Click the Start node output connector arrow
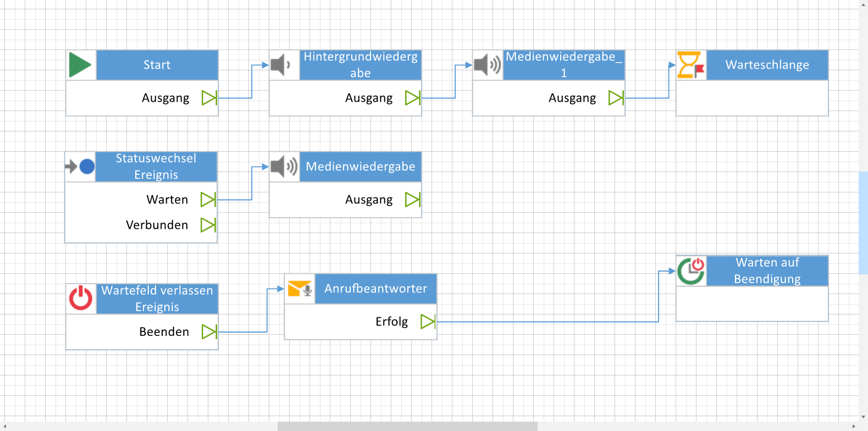The height and width of the screenshot is (431, 868). click(209, 98)
